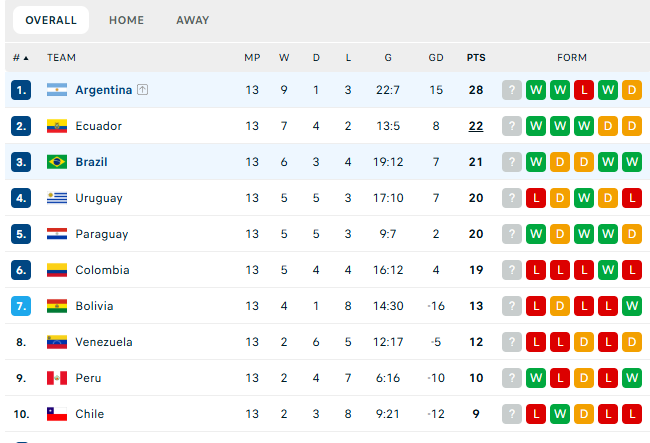
Task: Click Bolivia's light-blue 7. rank badge
Action: (x=21, y=306)
